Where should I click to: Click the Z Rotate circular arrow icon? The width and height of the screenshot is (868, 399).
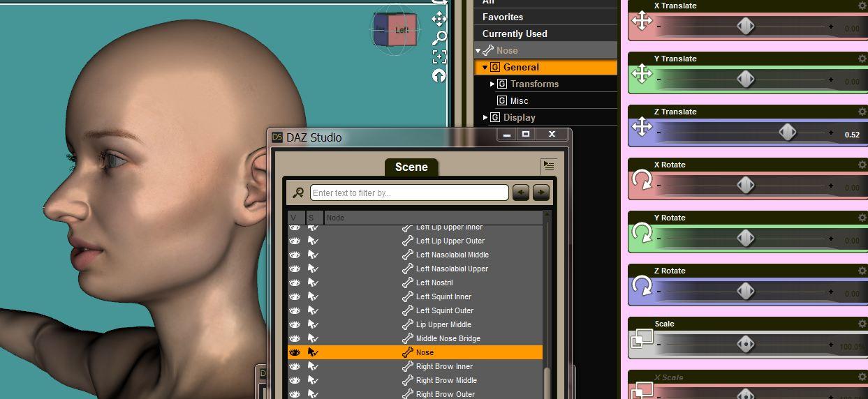click(x=642, y=286)
